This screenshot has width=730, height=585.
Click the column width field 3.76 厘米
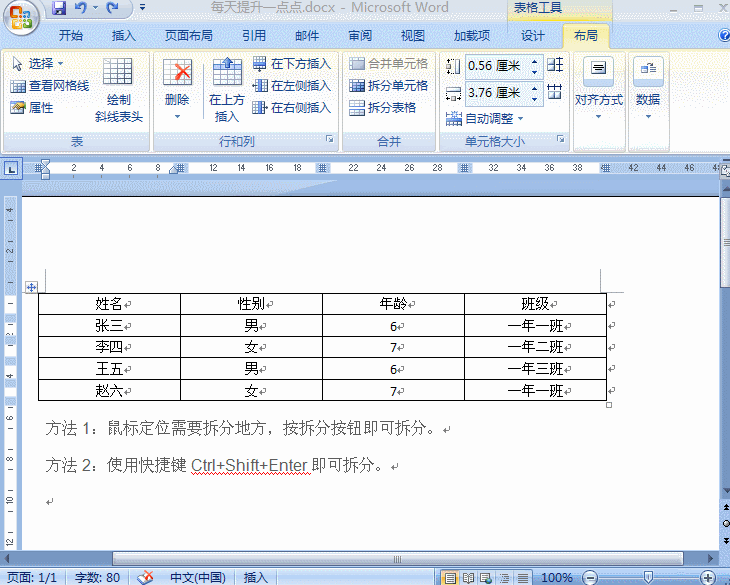pos(497,93)
